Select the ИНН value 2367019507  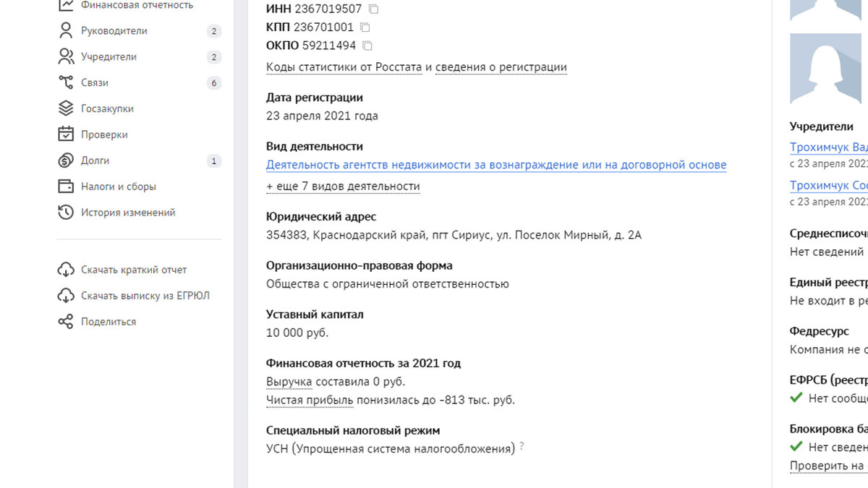click(328, 9)
